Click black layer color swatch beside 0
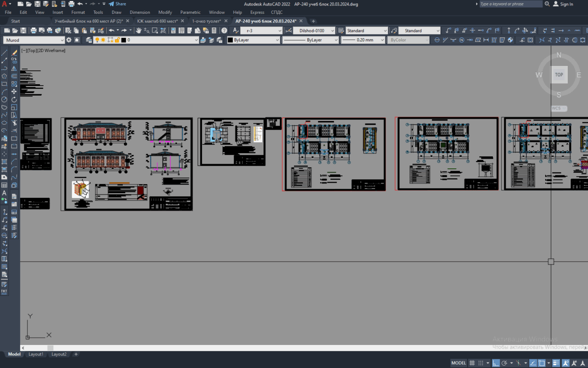 click(x=123, y=40)
